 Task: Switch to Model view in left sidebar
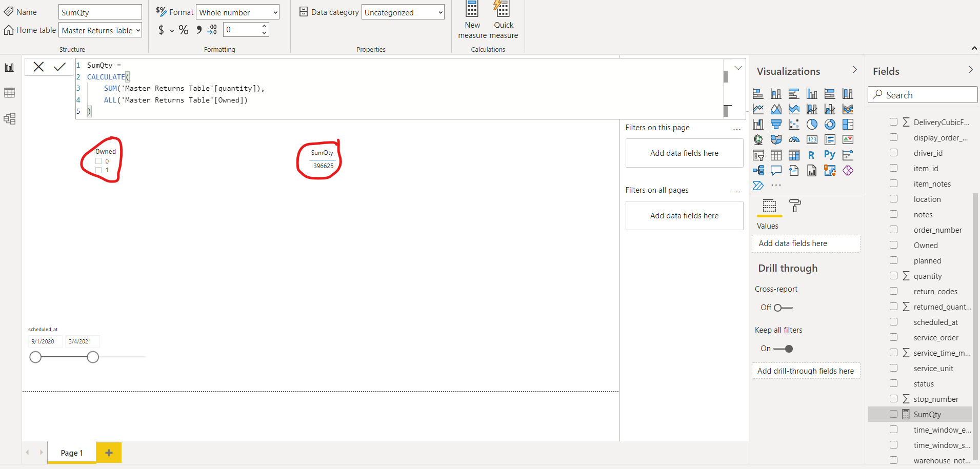[x=9, y=119]
